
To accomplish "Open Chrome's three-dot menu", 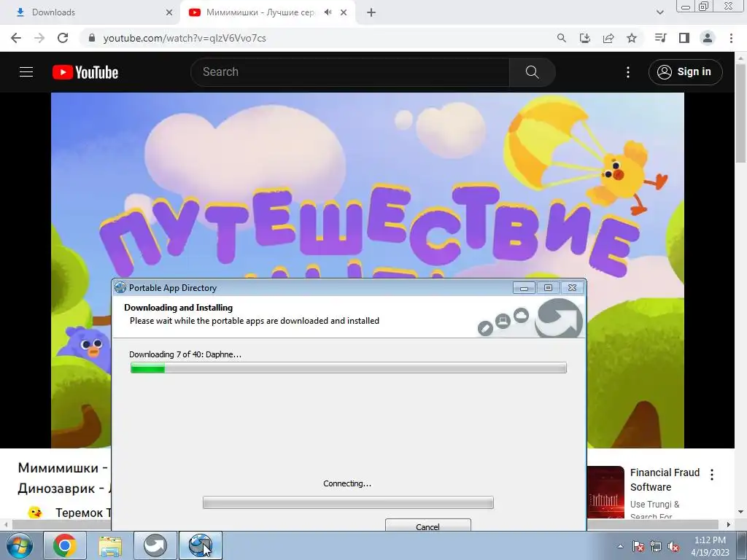I will point(731,38).
